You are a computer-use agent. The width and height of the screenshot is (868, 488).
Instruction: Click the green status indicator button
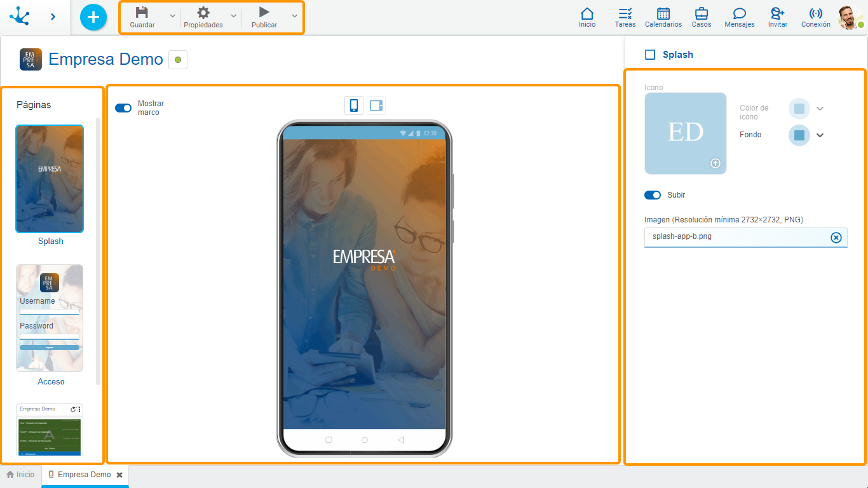click(178, 60)
